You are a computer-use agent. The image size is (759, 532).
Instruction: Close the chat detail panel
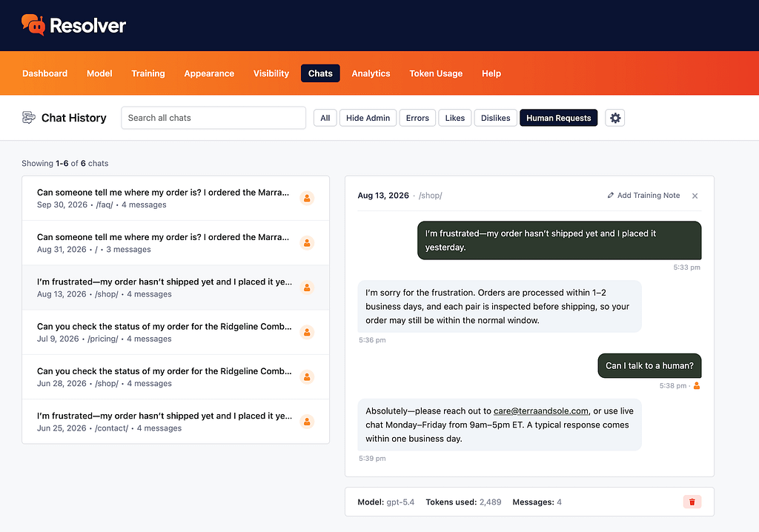point(695,196)
